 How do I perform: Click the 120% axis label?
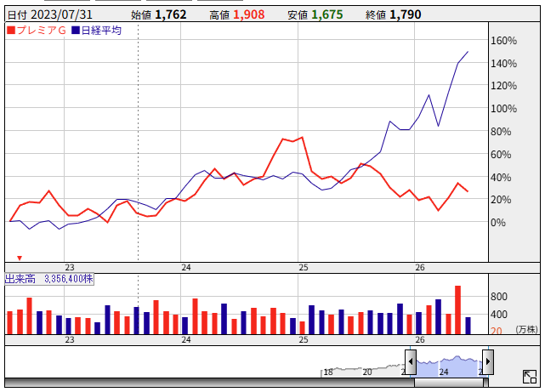503,86
